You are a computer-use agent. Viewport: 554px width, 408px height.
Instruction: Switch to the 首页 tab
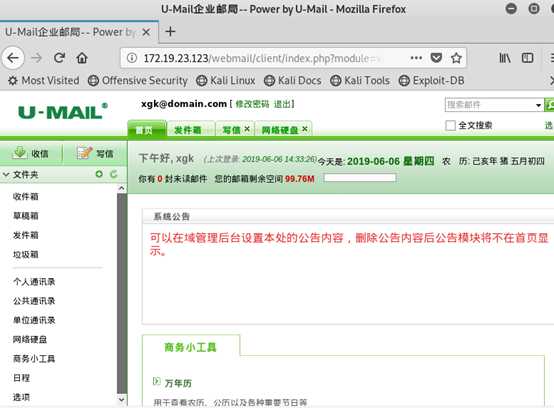[147, 129]
